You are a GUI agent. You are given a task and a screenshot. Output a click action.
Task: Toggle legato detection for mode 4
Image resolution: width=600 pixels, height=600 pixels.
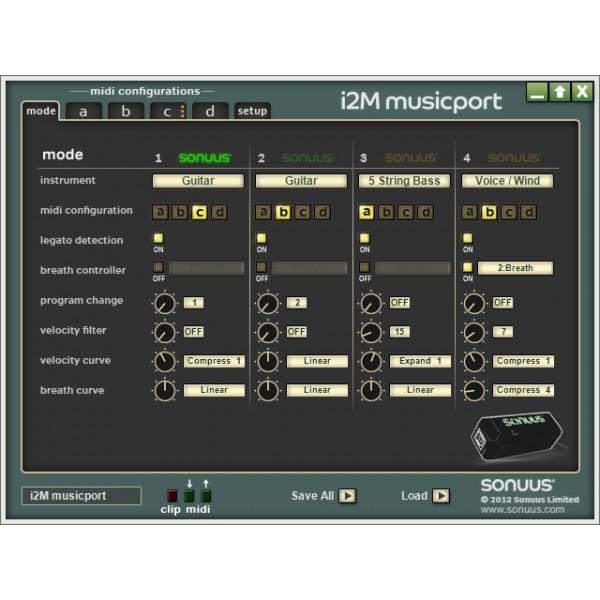click(x=468, y=238)
